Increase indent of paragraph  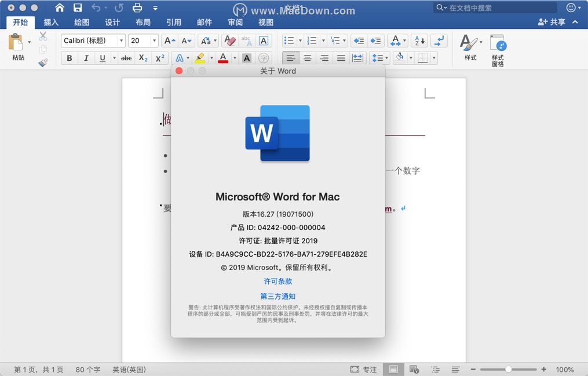[x=375, y=41]
